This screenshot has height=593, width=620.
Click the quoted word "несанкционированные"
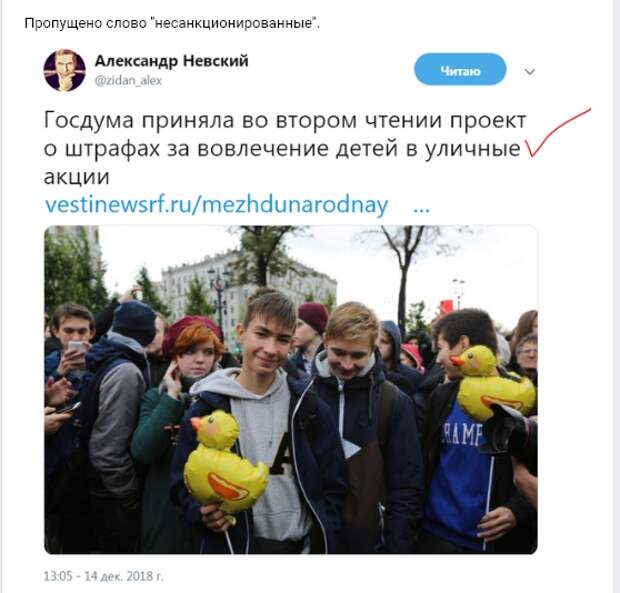tap(233, 23)
